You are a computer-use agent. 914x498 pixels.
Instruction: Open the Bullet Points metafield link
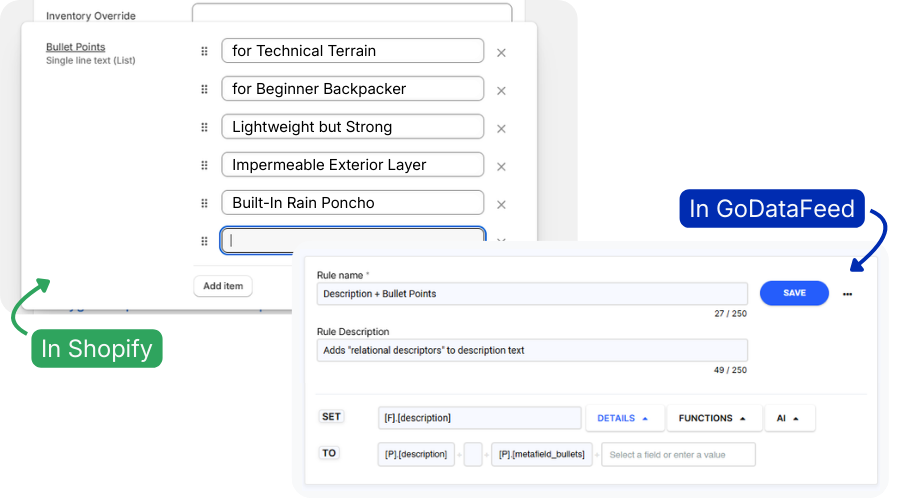(x=76, y=47)
